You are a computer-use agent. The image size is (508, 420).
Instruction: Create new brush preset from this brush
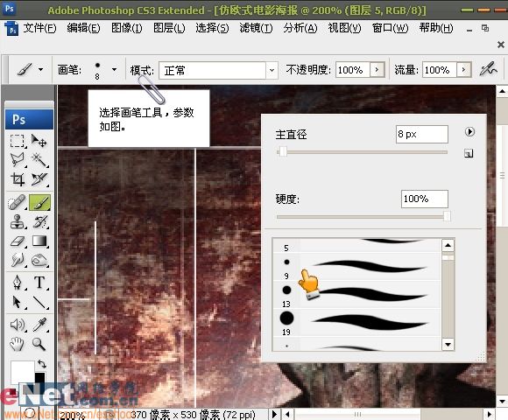coord(469,153)
